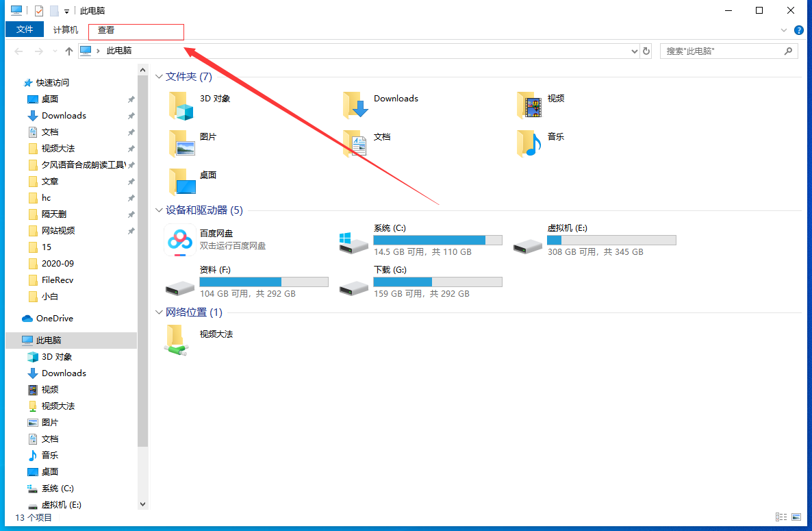Click the refresh button in address bar
The height and width of the screenshot is (531, 812).
[x=646, y=51]
